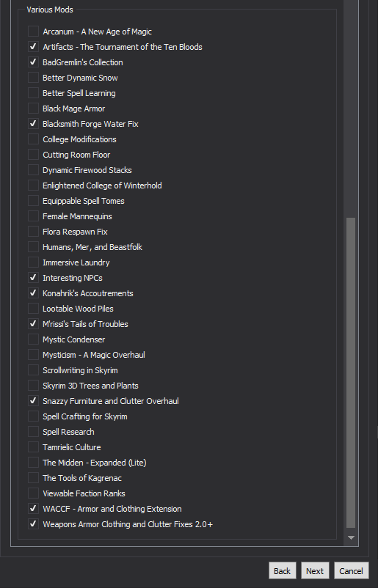This screenshot has width=378, height=588.
Task: Uncheck BadGremlin's Collection option
Action: pyautogui.click(x=34, y=62)
